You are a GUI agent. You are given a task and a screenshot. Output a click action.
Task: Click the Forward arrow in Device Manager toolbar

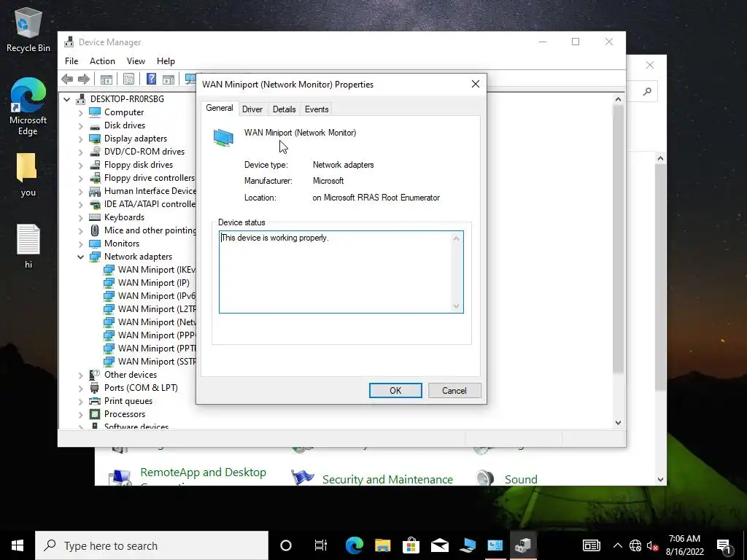click(84, 79)
